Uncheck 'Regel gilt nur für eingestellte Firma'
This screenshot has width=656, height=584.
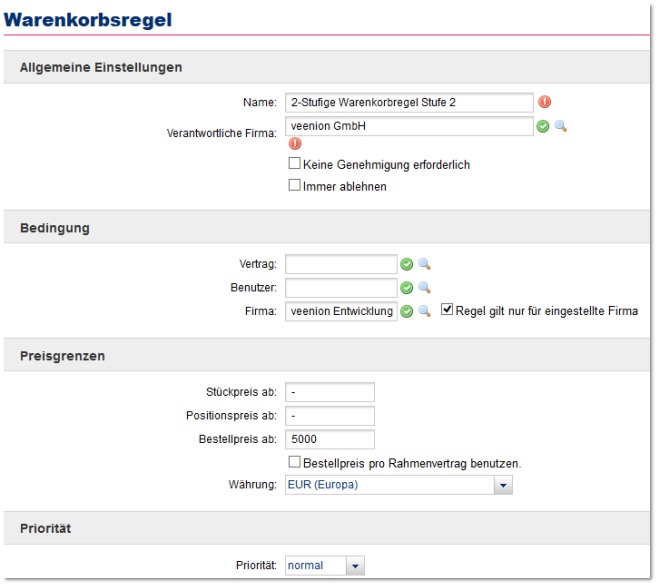[x=447, y=311]
